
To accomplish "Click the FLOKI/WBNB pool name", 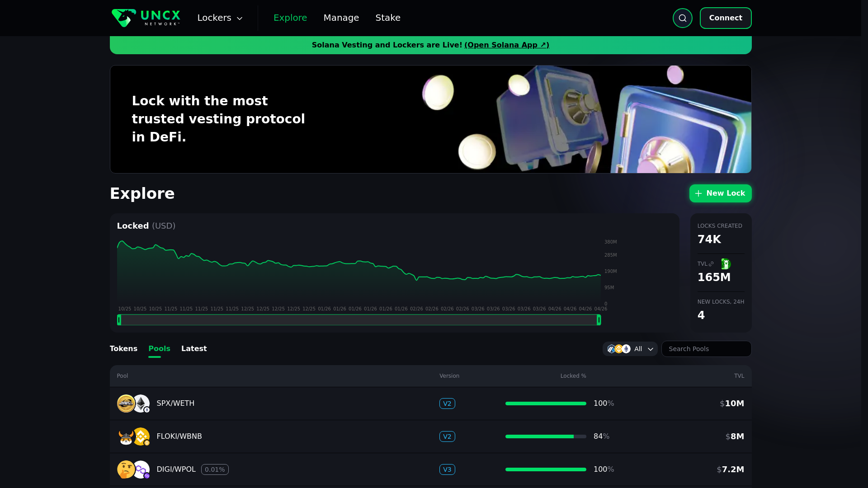I will tap(179, 436).
